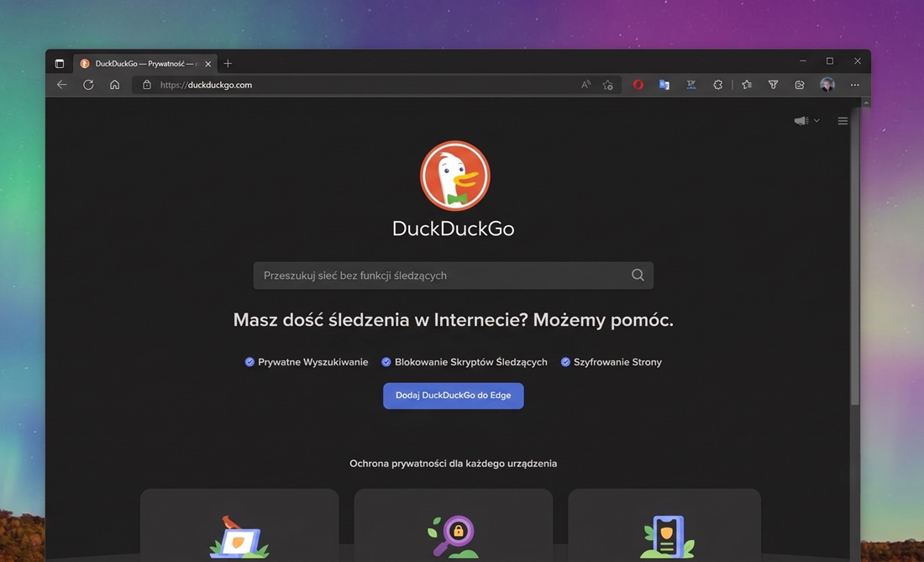
Task: Go back using the browser back arrow
Action: point(62,85)
